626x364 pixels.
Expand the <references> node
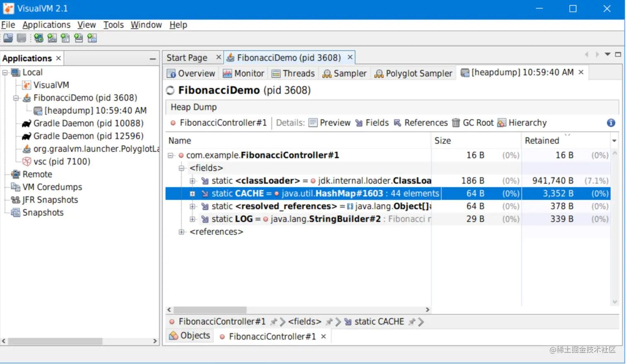click(x=181, y=232)
